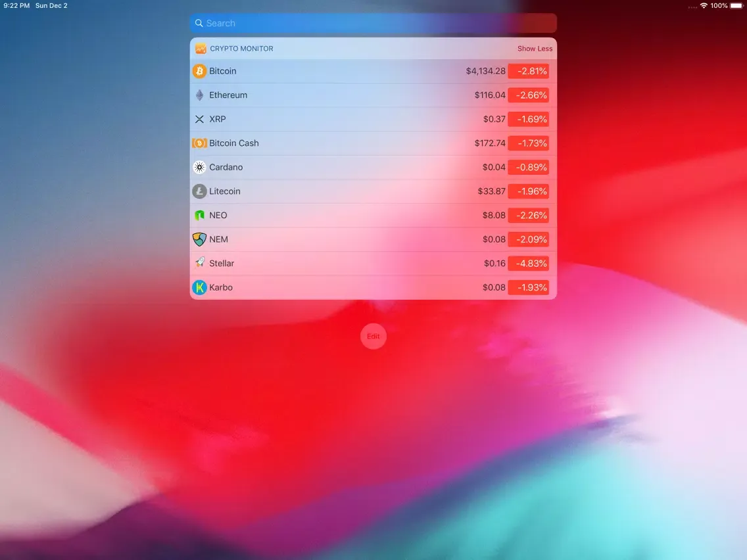
Task: Tap the Cardano logo icon
Action: [199, 167]
